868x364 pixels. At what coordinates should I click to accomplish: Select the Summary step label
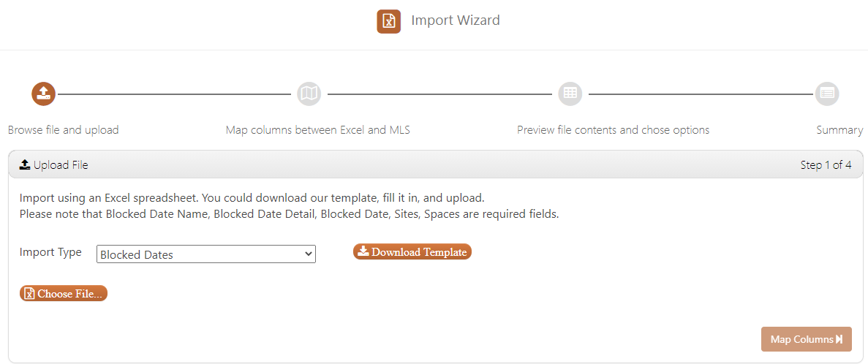coord(839,130)
